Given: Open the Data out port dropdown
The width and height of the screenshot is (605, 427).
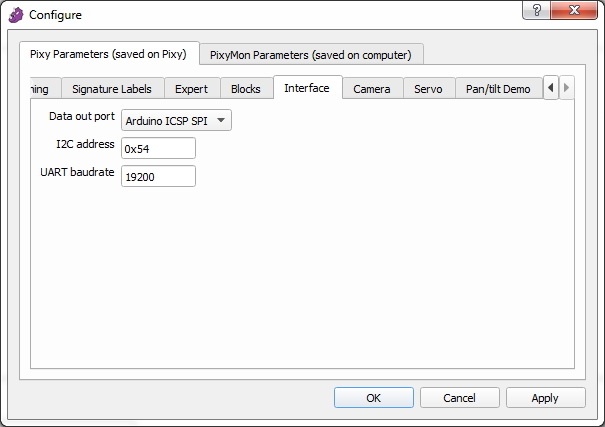Looking at the screenshot, I should 176,120.
